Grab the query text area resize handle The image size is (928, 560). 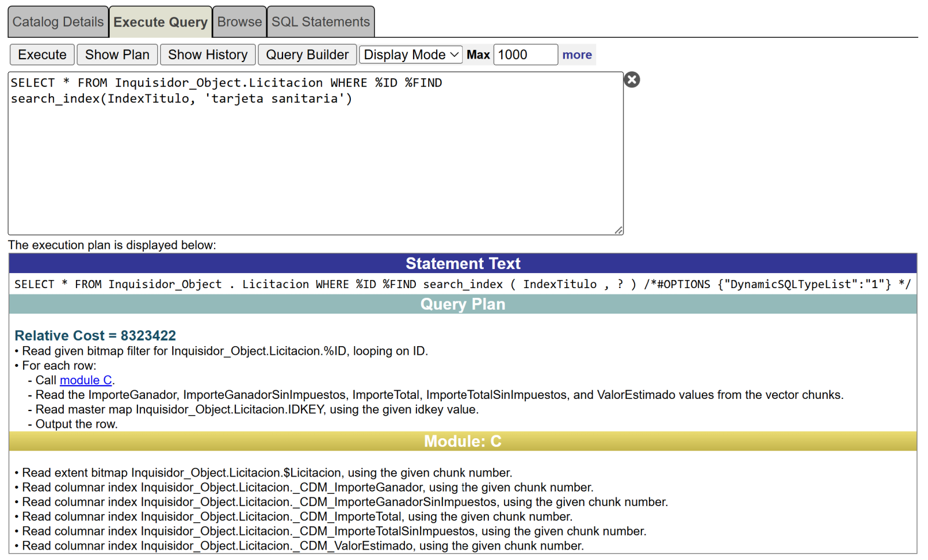pyautogui.click(x=618, y=230)
